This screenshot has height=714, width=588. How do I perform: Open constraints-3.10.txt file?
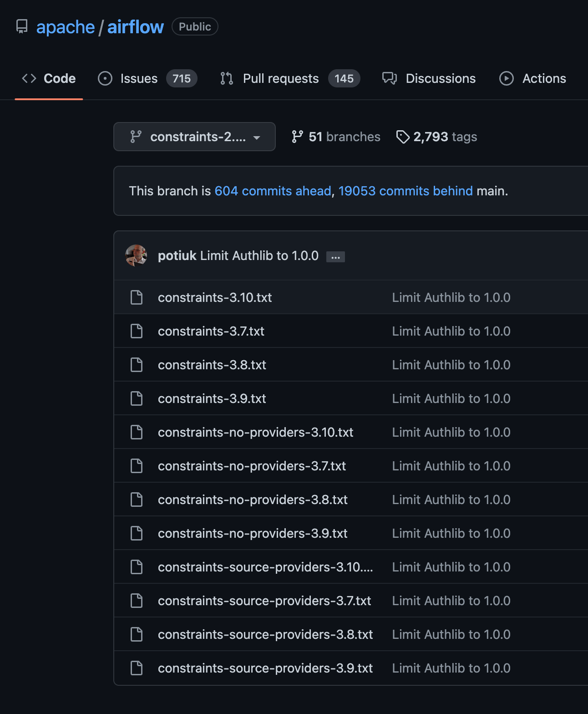[x=215, y=297]
